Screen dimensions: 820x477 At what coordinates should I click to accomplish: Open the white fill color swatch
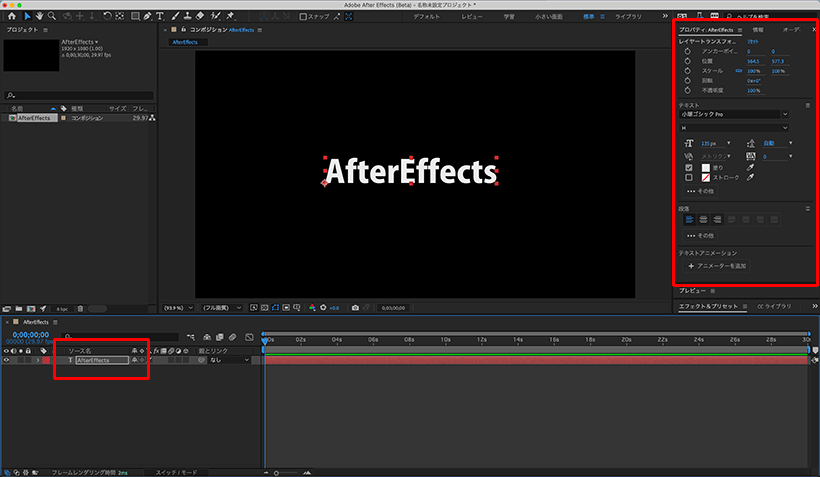coord(705,168)
